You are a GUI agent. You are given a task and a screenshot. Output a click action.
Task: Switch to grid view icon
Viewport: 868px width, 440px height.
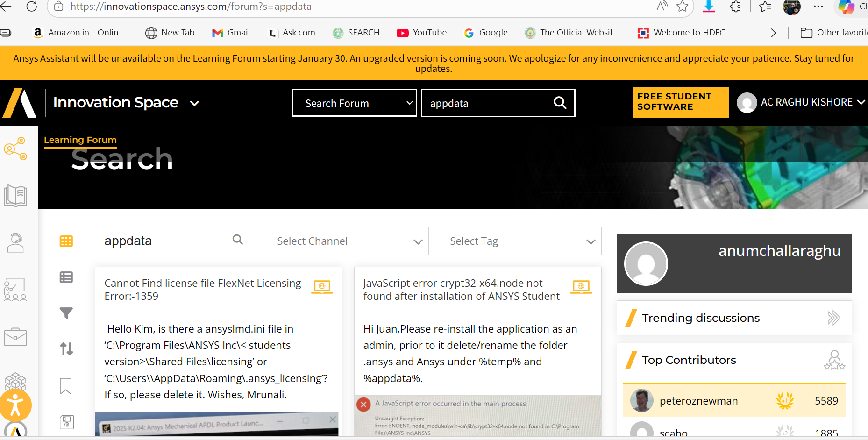(x=66, y=241)
